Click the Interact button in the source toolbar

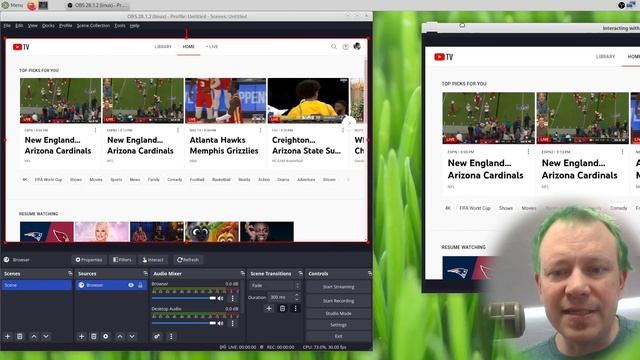(x=153, y=260)
